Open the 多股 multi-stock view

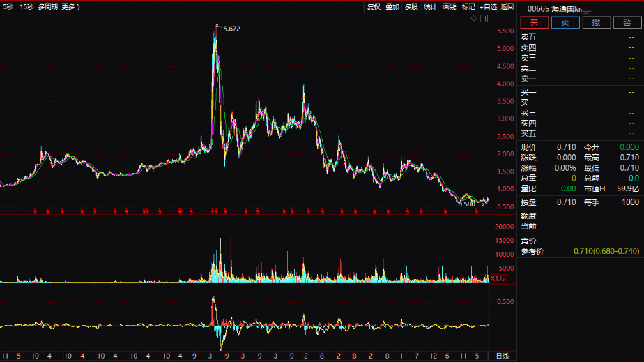point(411,7)
